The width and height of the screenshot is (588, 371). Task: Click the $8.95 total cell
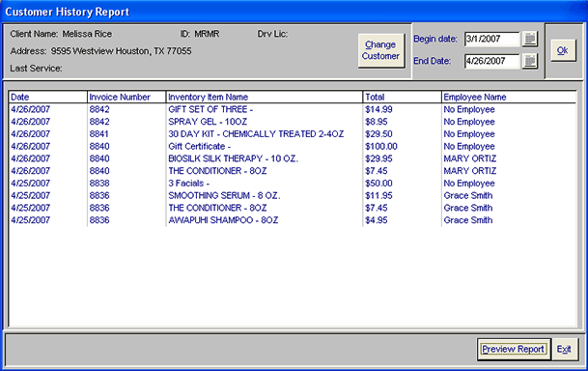click(x=377, y=122)
